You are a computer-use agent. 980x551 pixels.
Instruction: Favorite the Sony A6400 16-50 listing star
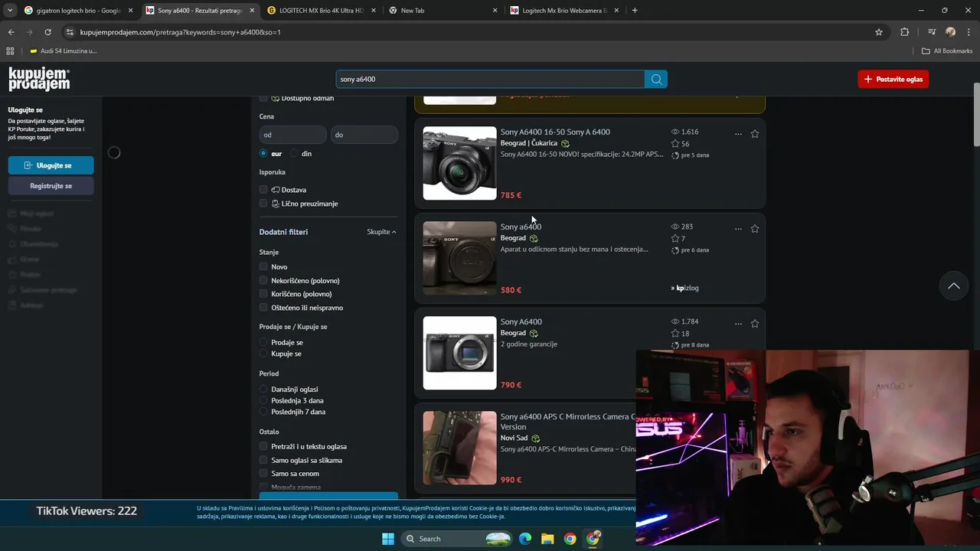pyautogui.click(x=755, y=133)
